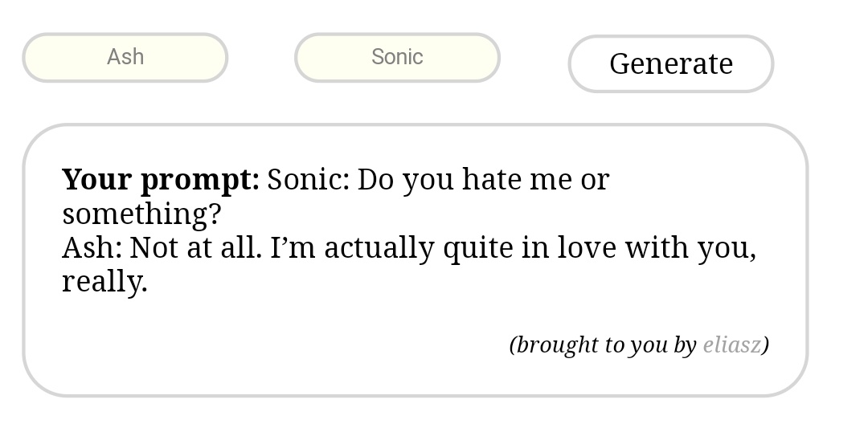
Task: Click the word "hate" in Sonic's line
Action: click(x=492, y=180)
